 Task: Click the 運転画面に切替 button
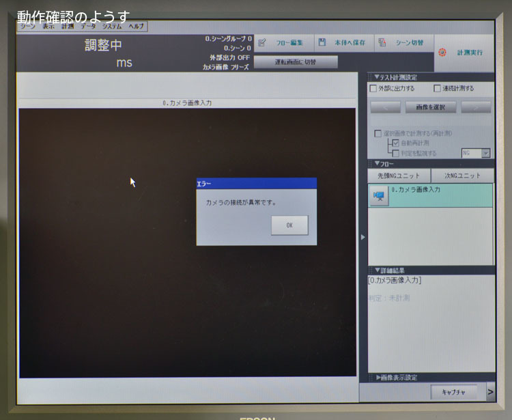(296, 61)
